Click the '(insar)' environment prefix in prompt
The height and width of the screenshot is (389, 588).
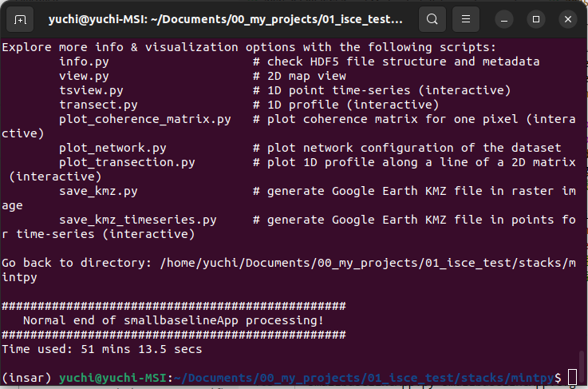pyautogui.click(x=26, y=378)
